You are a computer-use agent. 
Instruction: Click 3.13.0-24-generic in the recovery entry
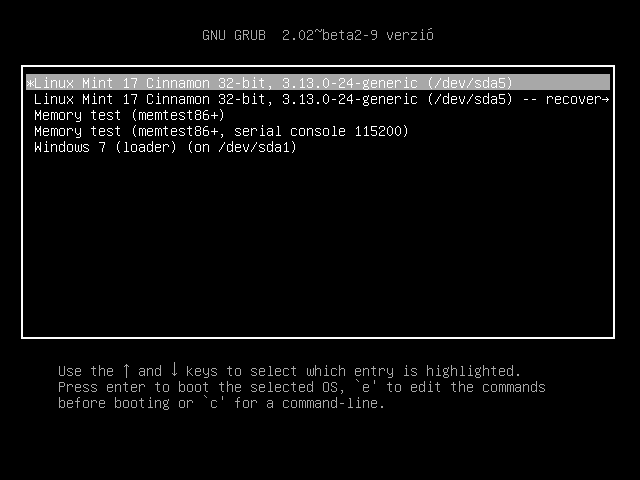tap(350, 99)
